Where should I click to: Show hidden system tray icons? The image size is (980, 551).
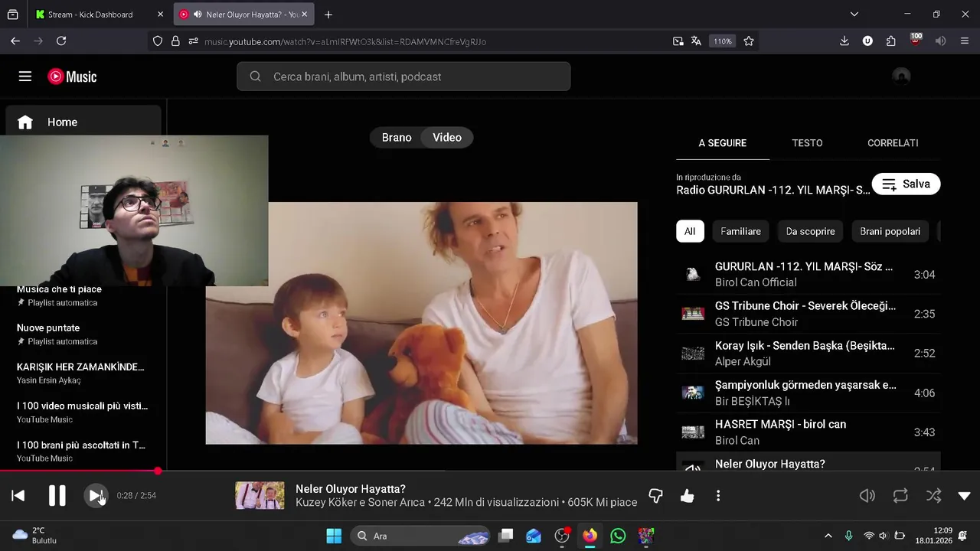pos(828,536)
